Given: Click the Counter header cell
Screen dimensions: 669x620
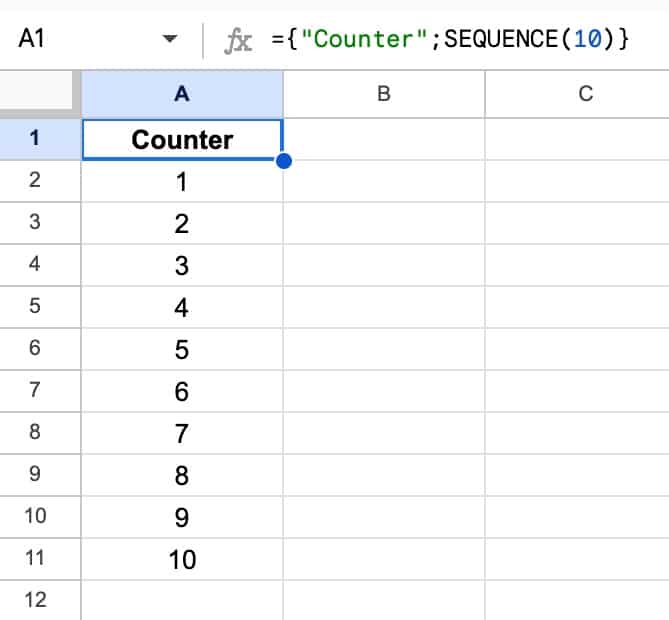Looking at the screenshot, I should 181,139.
